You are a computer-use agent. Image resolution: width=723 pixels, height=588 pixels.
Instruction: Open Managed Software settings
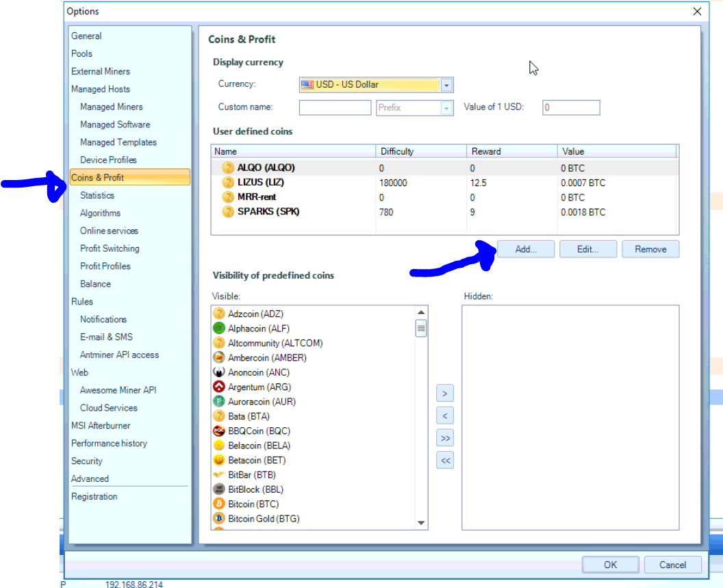[115, 125]
